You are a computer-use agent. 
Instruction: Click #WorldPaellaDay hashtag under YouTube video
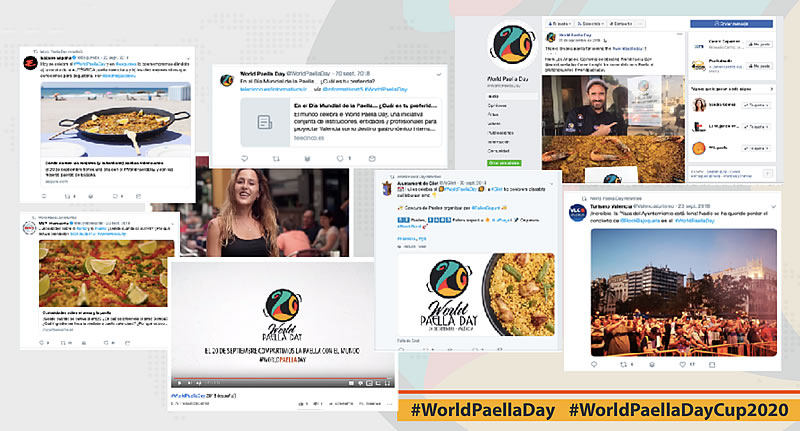click(x=188, y=396)
